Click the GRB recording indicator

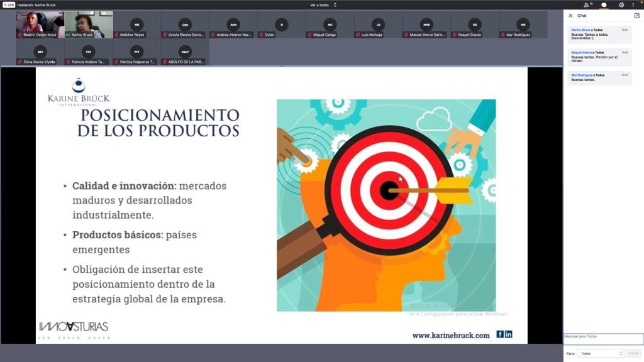pos(9,5)
